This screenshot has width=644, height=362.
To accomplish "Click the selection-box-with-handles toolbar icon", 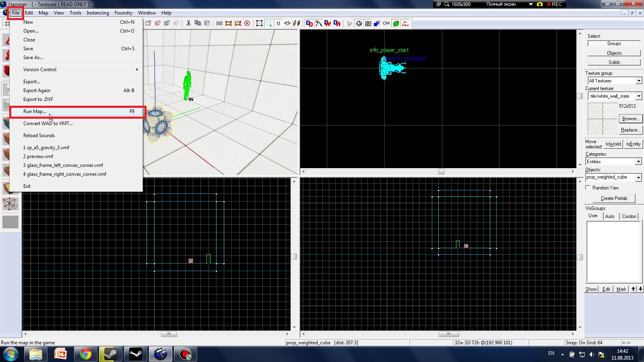I will point(259,23).
